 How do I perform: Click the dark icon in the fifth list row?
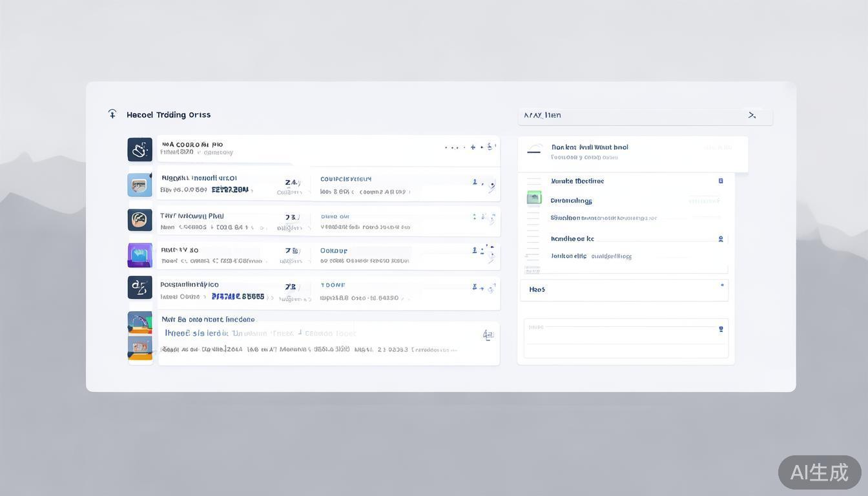(139, 287)
